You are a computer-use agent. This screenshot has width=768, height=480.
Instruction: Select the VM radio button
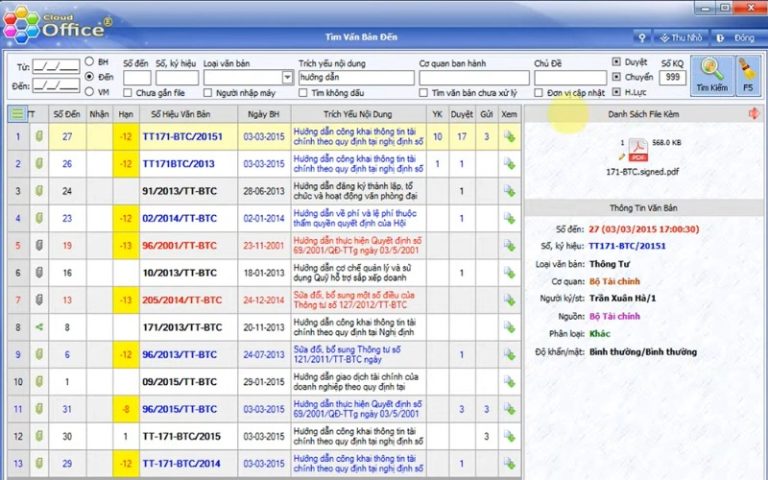pyautogui.click(x=90, y=91)
